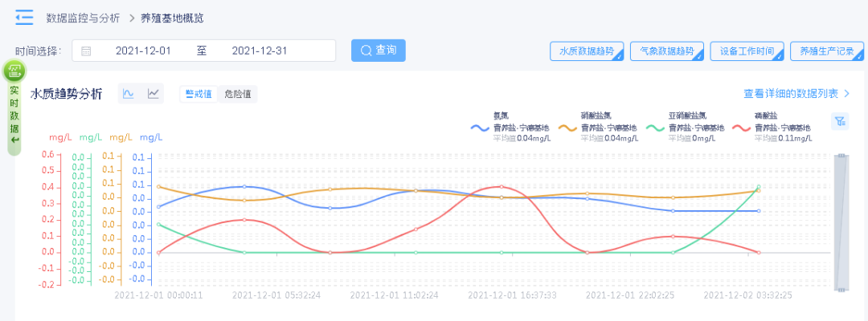Open the calendar icon in date picker
Image resolution: width=868 pixels, height=321 pixels.
click(x=86, y=51)
